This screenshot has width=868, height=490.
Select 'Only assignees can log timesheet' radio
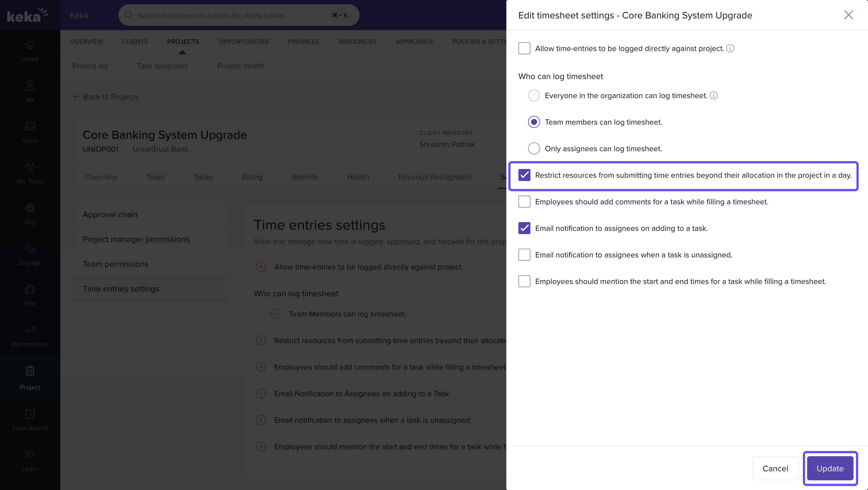pos(534,149)
